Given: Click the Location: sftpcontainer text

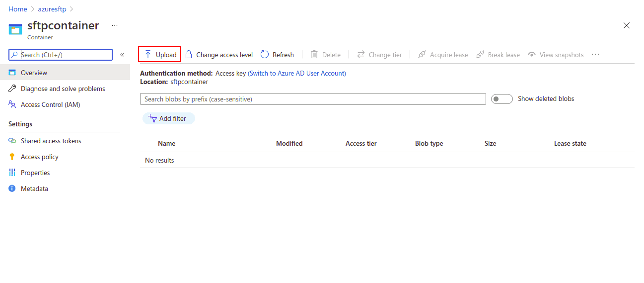Looking at the screenshot, I should (174, 82).
